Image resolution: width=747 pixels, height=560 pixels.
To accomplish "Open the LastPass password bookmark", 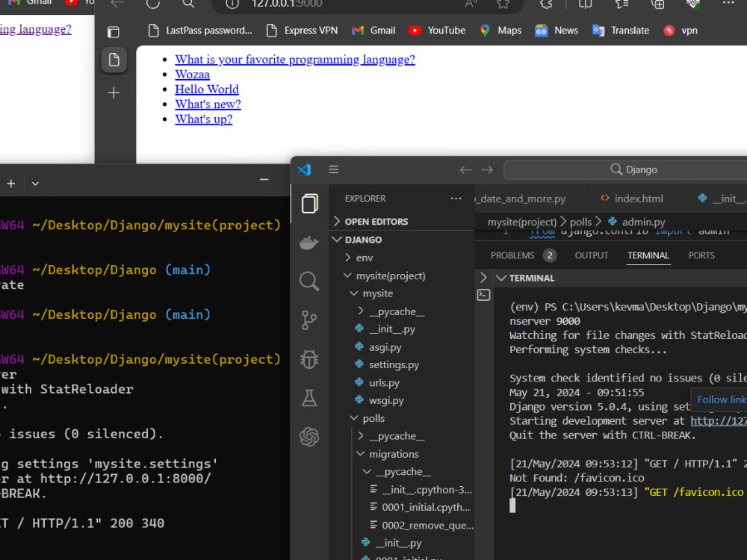I will coord(200,31).
